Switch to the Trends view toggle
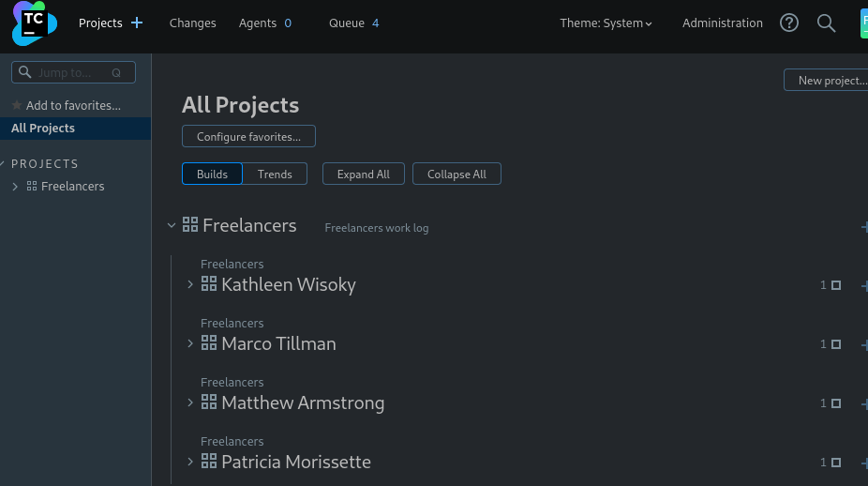868x486 pixels. pos(275,174)
